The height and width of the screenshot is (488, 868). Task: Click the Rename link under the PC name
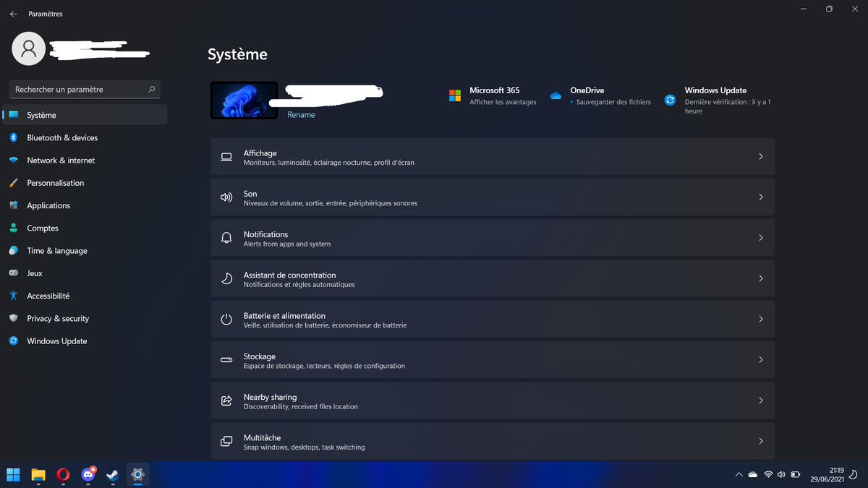tap(300, 114)
